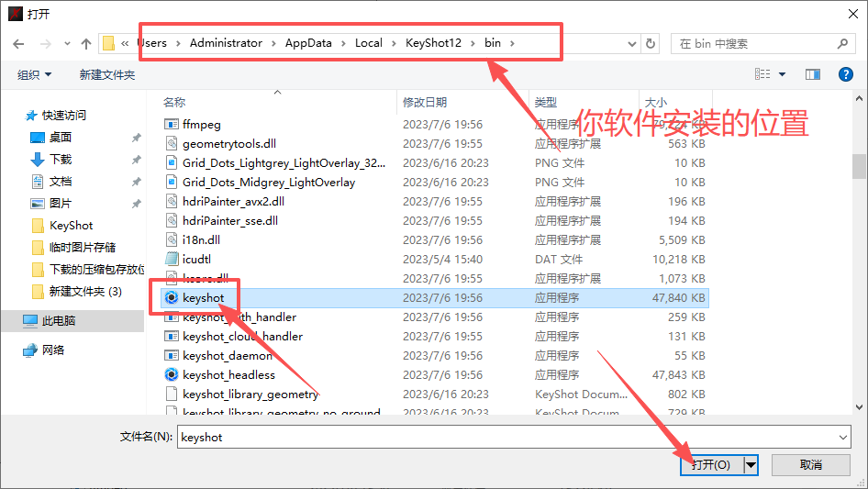Sort by 修改日期 column header
Viewport: 868px width, 489px height.
tap(425, 103)
